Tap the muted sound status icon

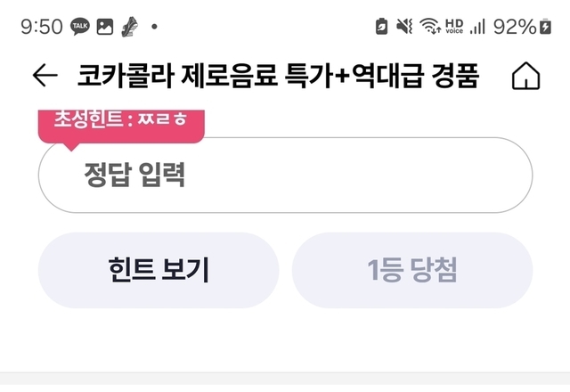pyautogui.click(x=404, y=27)
